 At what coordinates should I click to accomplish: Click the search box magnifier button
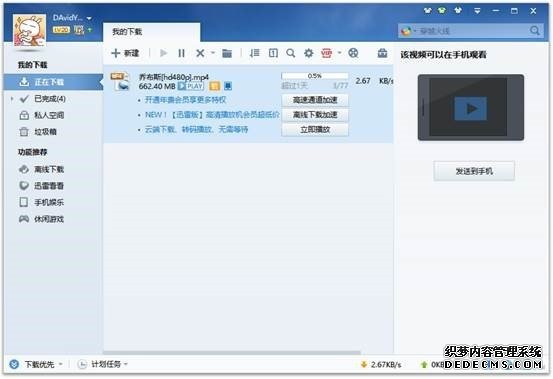[535, 31]
